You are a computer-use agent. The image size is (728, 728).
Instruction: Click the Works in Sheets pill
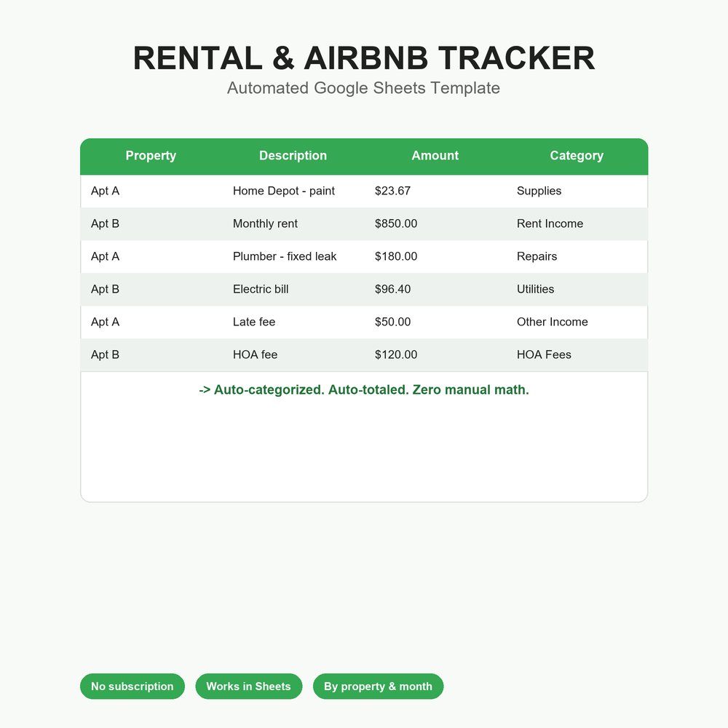coord(248,687)
